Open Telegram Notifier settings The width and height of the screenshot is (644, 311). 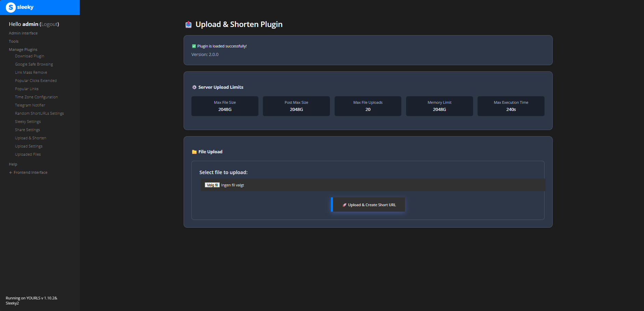pos(30,105)
